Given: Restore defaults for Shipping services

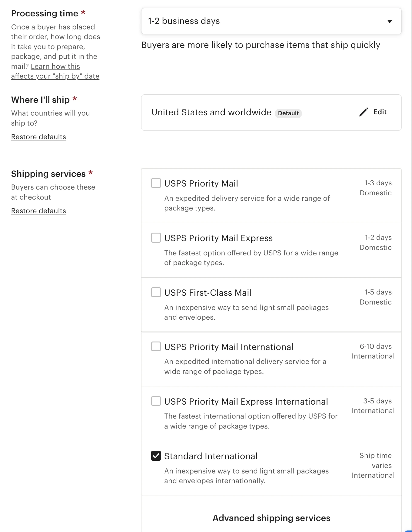Looking at the screenshot, I should coord(38,211).
